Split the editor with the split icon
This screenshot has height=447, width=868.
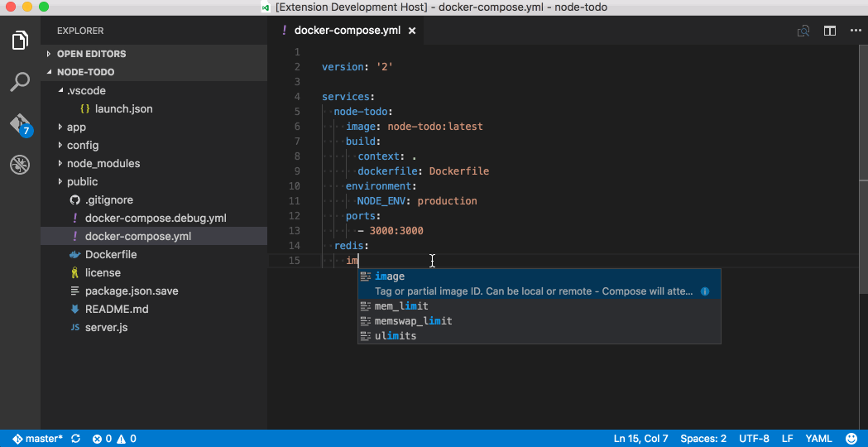(x=829, y=31)
